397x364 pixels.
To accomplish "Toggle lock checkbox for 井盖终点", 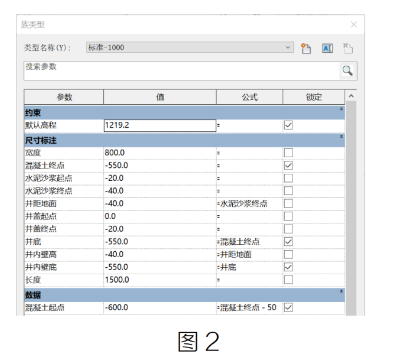I will 288,229.
